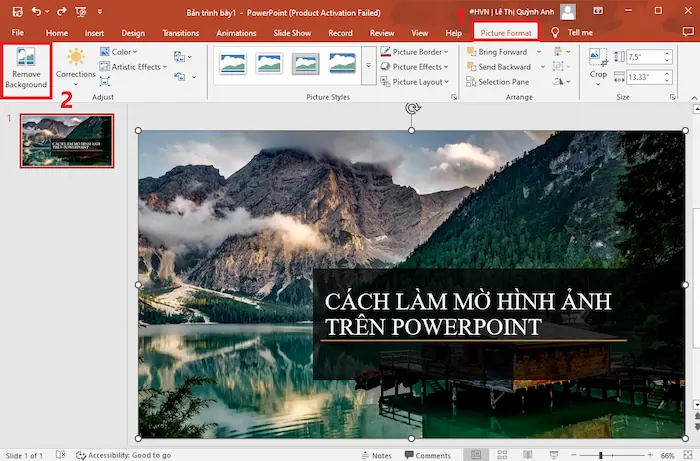Apply the first picture style thumbnail

[x=233, y=63]
